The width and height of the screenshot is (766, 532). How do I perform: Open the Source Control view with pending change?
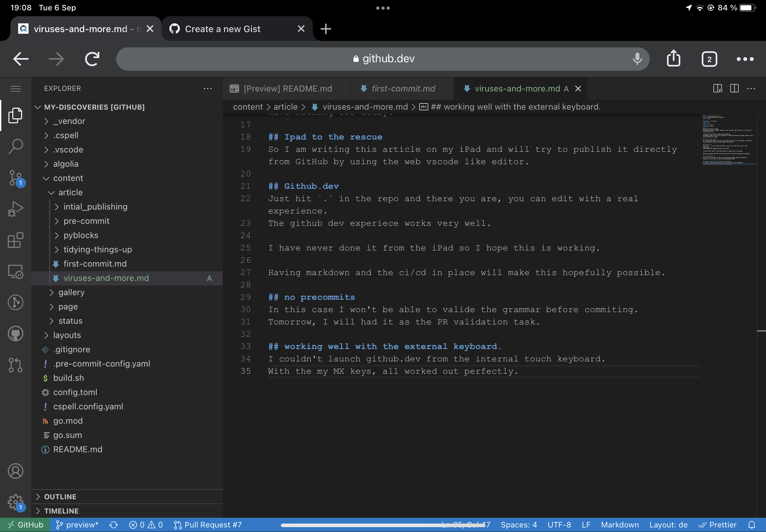click(15, 178)
